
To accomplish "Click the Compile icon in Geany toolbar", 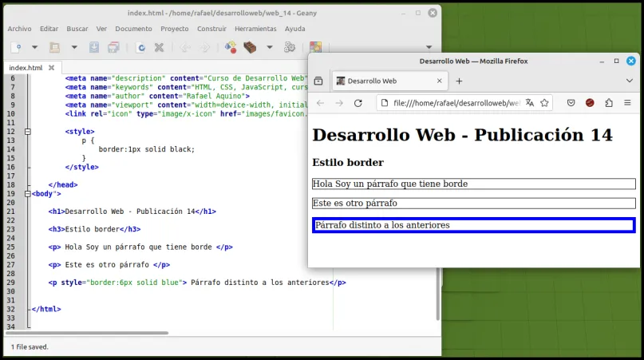I will (231, 48).
